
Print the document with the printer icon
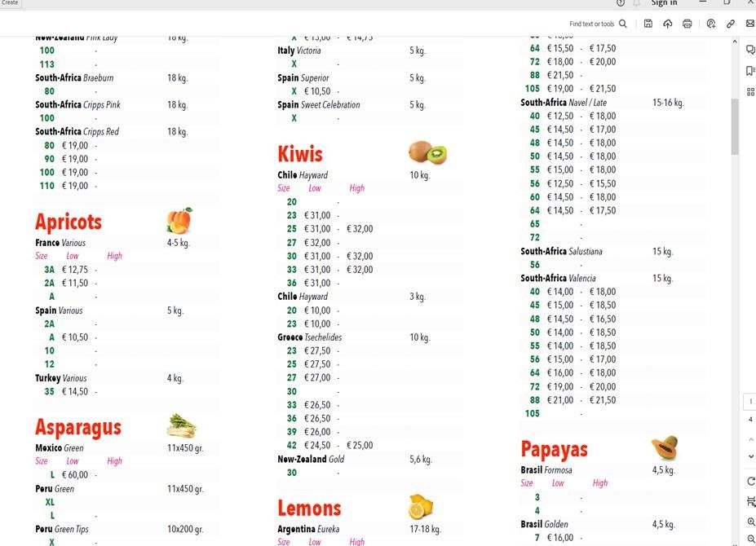[687, 24]
